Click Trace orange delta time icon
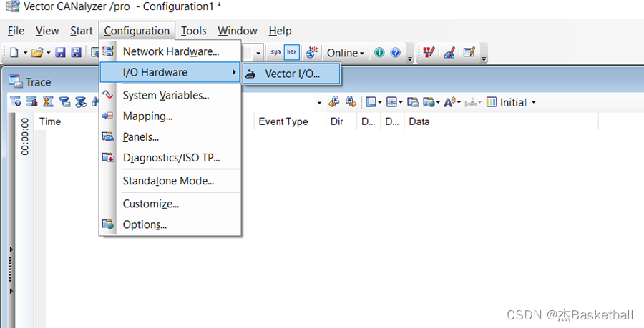The image size is (644, 328). pyautogui.click(x=48, y=101)
